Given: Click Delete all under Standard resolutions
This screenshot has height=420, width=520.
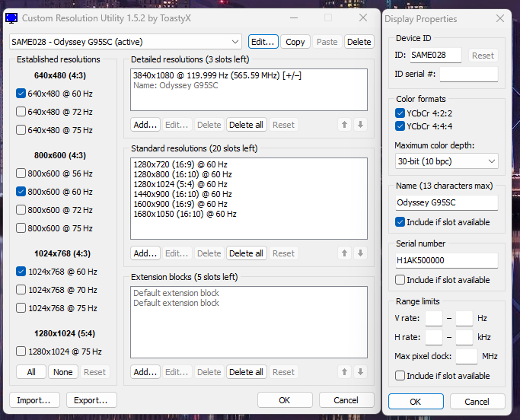Looking at the screenshot, I should pyautogui.click(x=246, y=253).
